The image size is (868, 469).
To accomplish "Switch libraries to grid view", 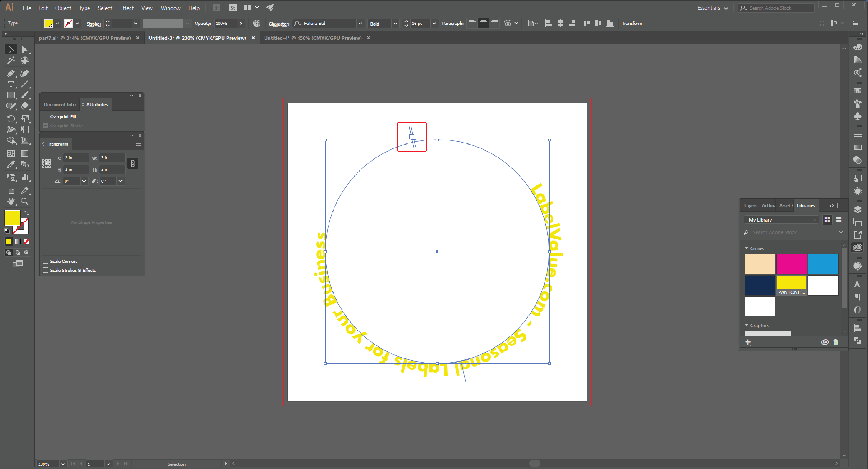I will tap(827, 220).
